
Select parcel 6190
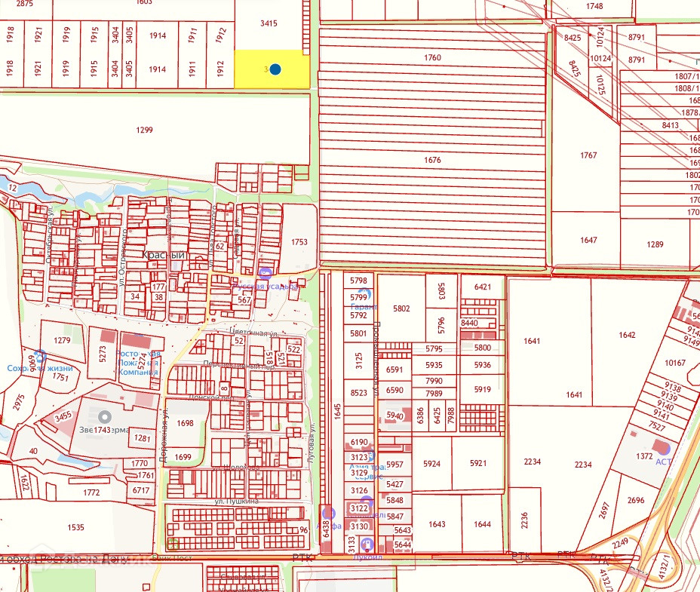[359, 442]
